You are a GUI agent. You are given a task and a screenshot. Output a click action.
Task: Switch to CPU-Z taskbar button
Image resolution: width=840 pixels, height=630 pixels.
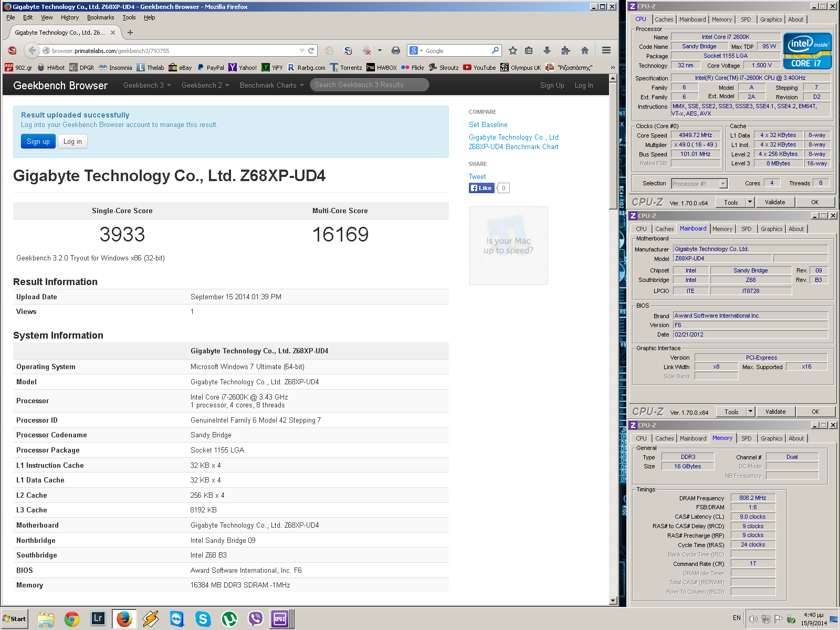click(x=281, y=619)
